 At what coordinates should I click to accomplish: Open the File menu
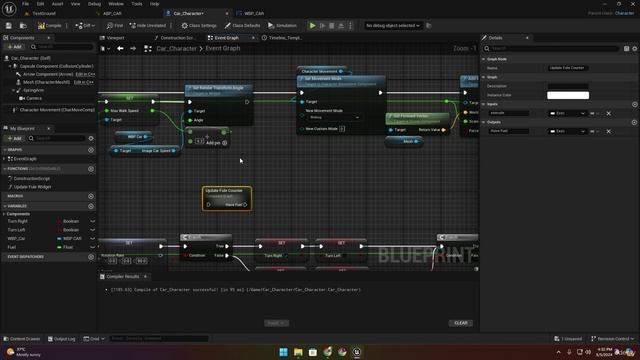click(x=25, y=4)
